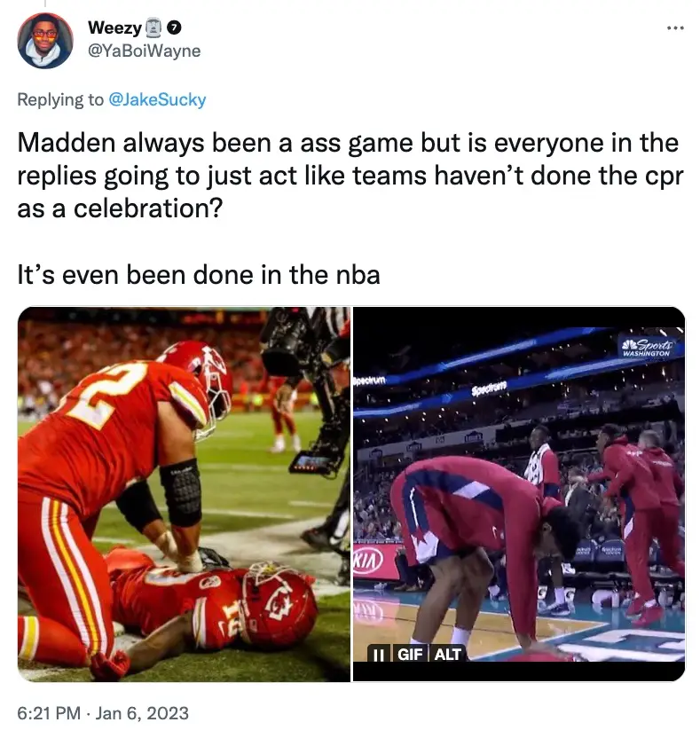The width and height of the screenshot is (700, 738).
Task: Click the Weezy display name
Action: 114,27
